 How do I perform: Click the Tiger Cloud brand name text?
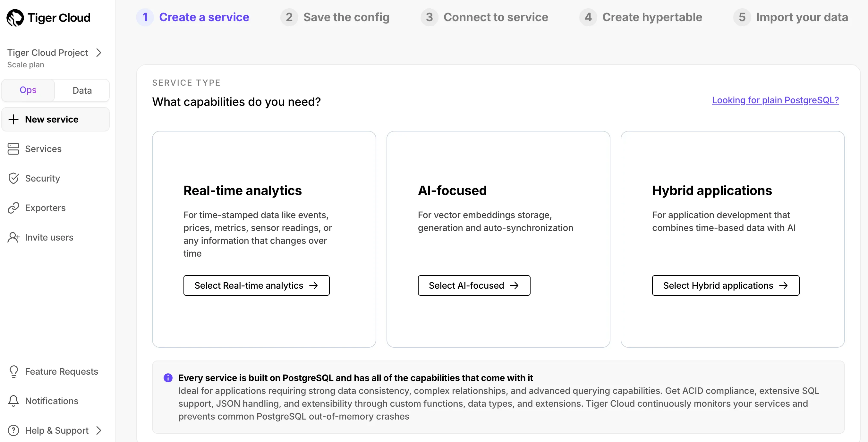coord(59,18)
